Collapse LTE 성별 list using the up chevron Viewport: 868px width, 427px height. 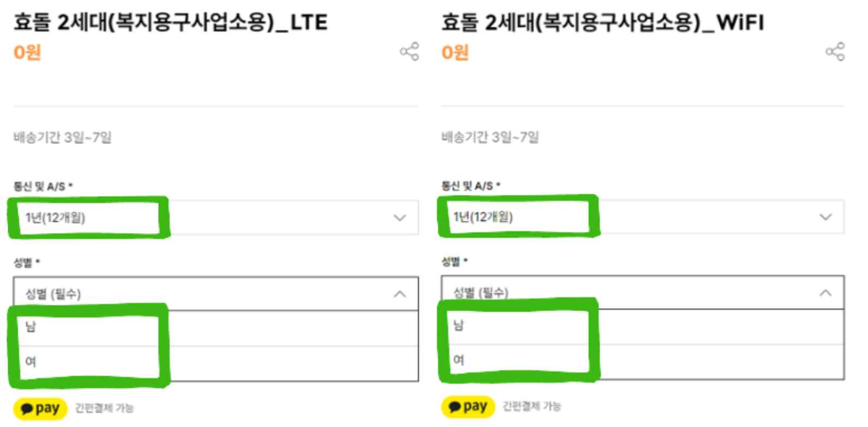click(400, 294)
